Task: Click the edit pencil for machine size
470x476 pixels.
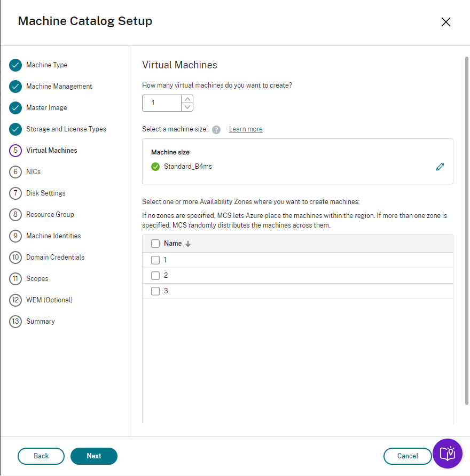Action: click(440, 167)
